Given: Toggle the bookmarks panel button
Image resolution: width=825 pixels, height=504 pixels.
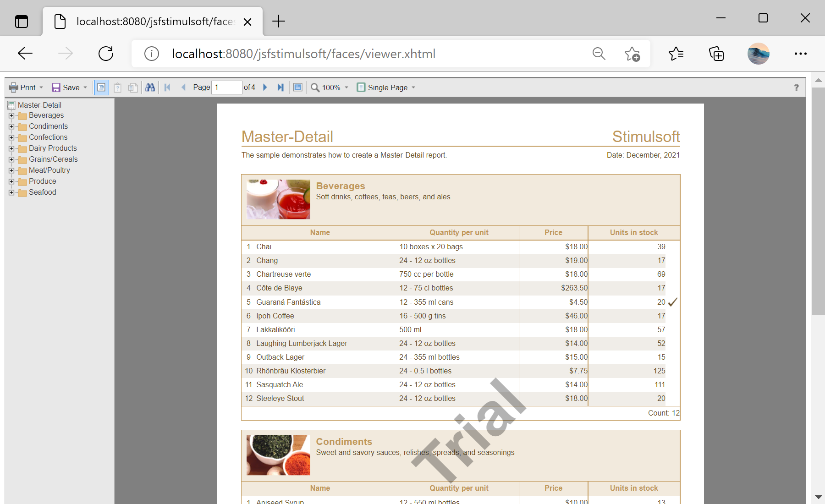Looking at the screenshot, I should [x=101, y=88].
